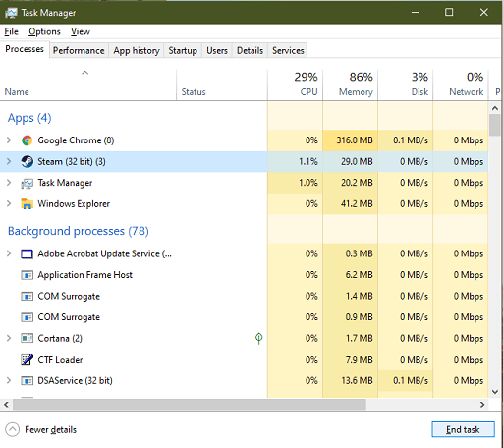Click the second COM Surrogate icon (0.9 MB)
The width and height of the screenshot is (503, 448).
click(x=27, y=317)
